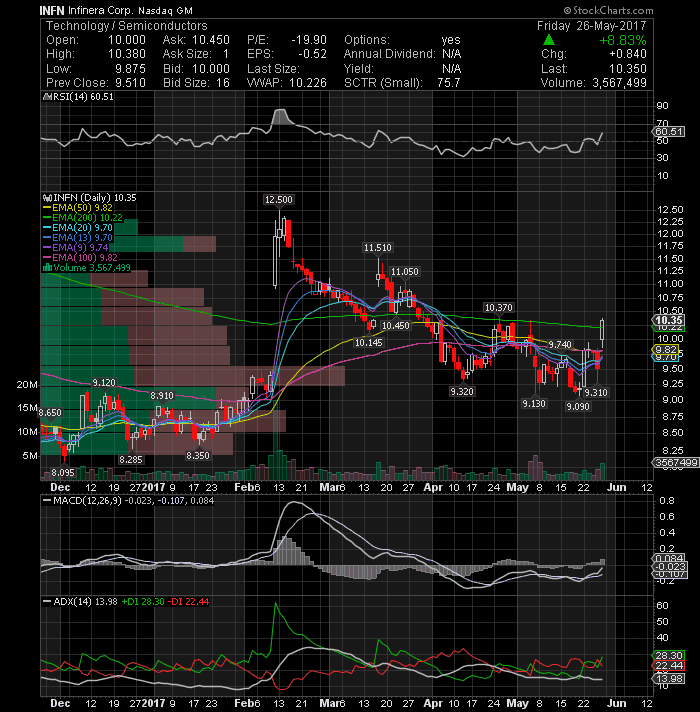Image resolution: width=700 pixels, height=712 pixels.
Task: Click the EMA(13) 9.70 legend entry
Action: [x=82, y=238]
